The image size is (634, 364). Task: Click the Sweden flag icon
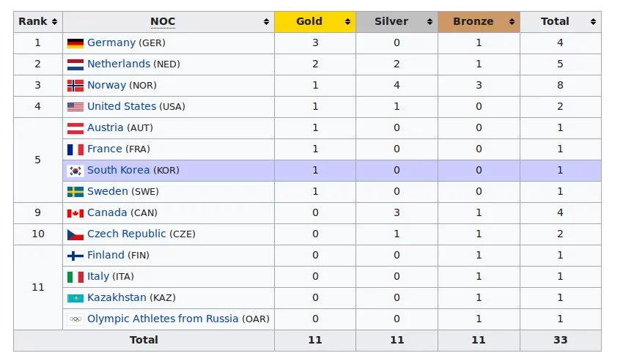(75, 192)
